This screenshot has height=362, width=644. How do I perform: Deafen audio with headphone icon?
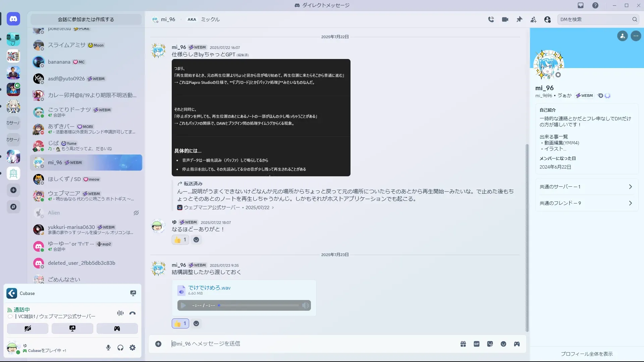pos(120,348)
